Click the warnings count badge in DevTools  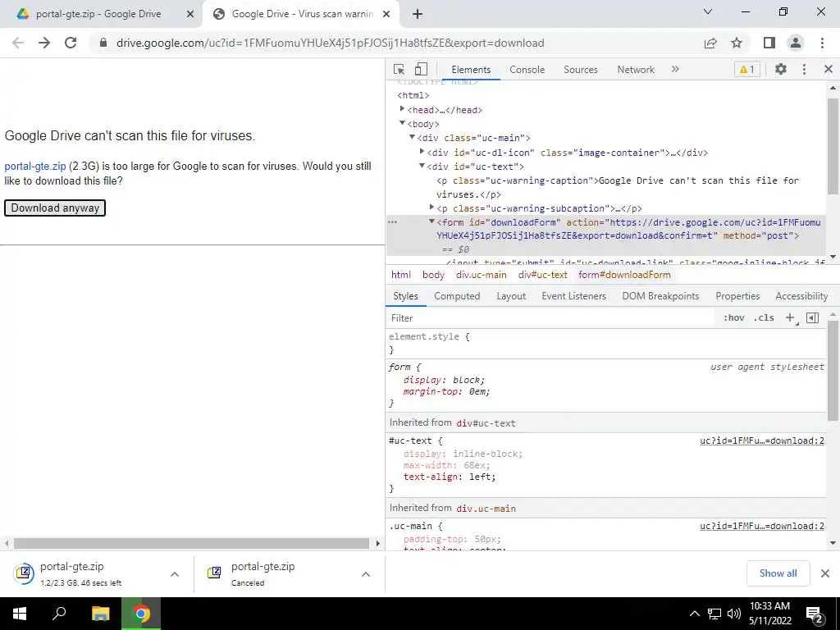click(x=746, y=69)
